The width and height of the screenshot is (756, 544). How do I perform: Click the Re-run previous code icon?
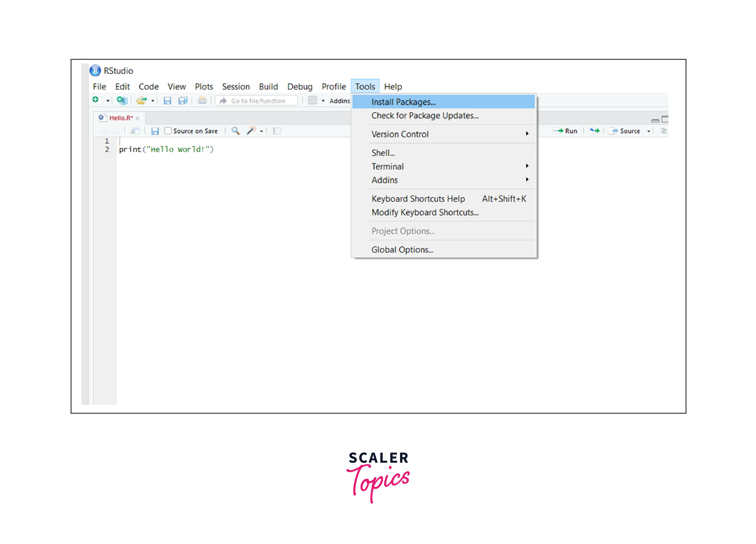(x=594, y=131)
